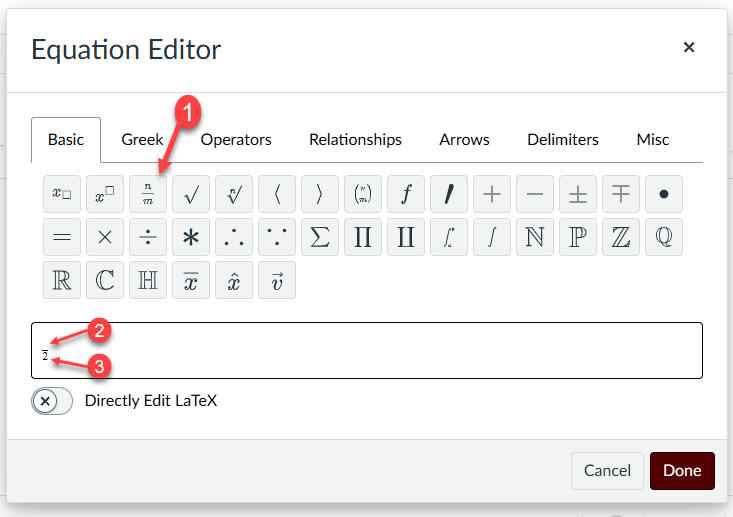Insert the minus-plus symbol

point(621,194)
